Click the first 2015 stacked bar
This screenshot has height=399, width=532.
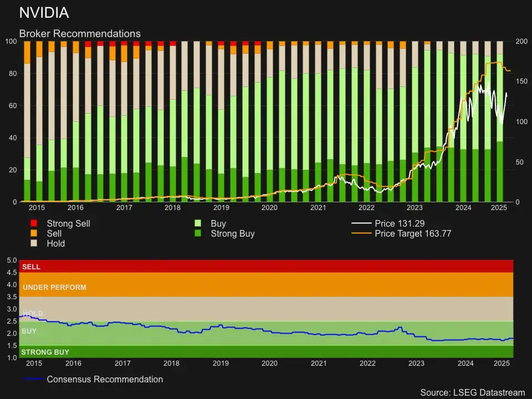click(x=27, y=121)
